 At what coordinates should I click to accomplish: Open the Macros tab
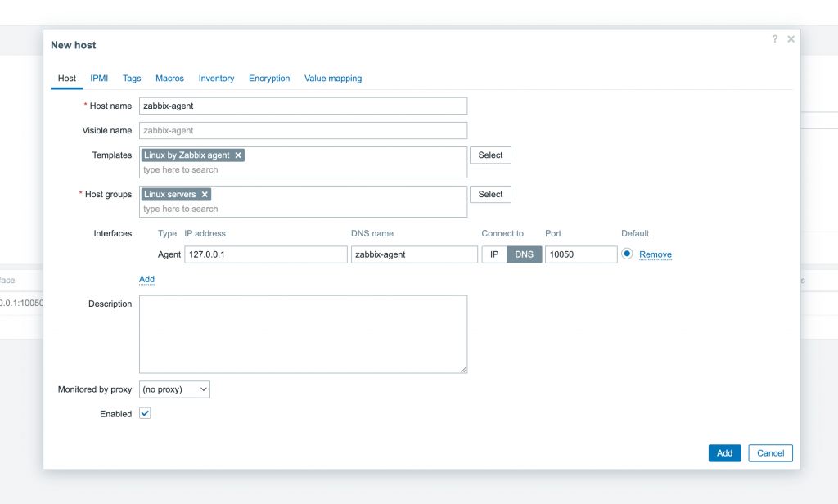pos(169,78)
